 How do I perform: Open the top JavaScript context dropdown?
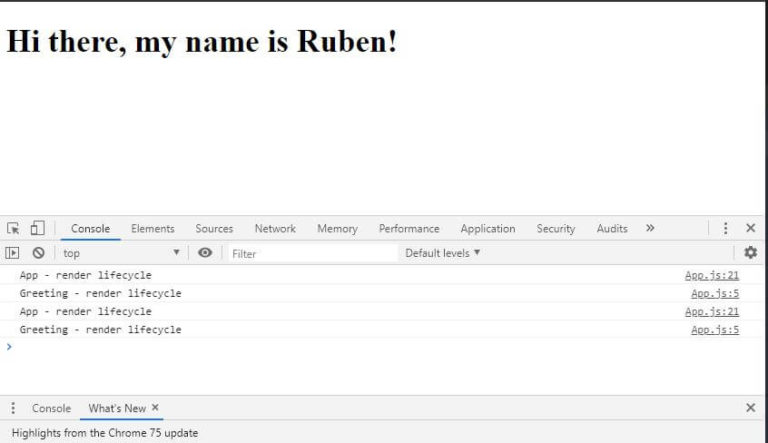tap(120, 253)
